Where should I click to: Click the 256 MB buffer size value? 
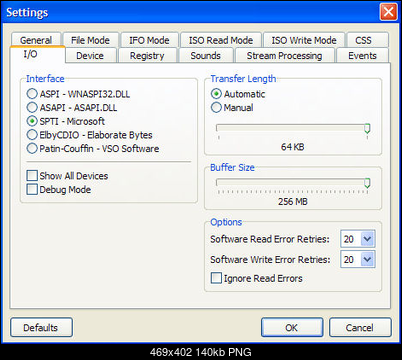(293, 201)
